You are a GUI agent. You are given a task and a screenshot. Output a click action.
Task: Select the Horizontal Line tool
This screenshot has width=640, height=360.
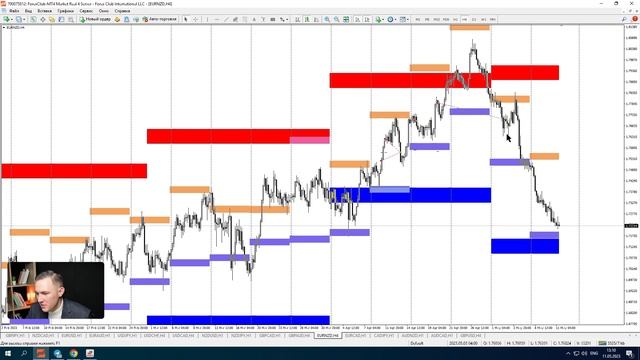[217, 19]
